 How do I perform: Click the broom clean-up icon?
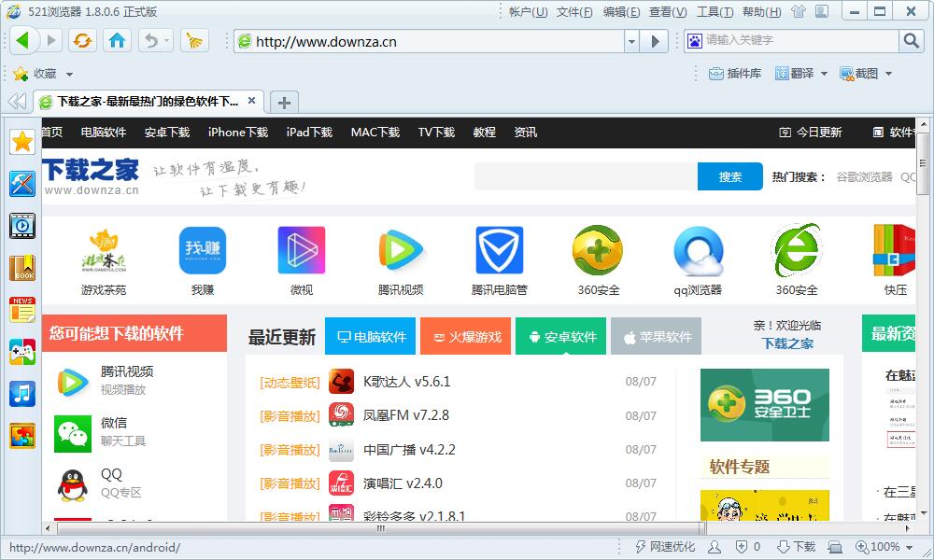tap(195, 40)
